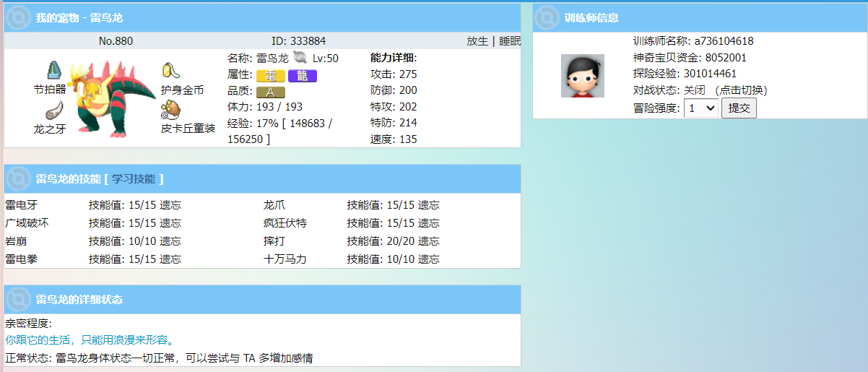Image resolution: width=868 pixels, height=372 pixels.
Task: Click the 摔打 skill name
Action: pos(274,241)
